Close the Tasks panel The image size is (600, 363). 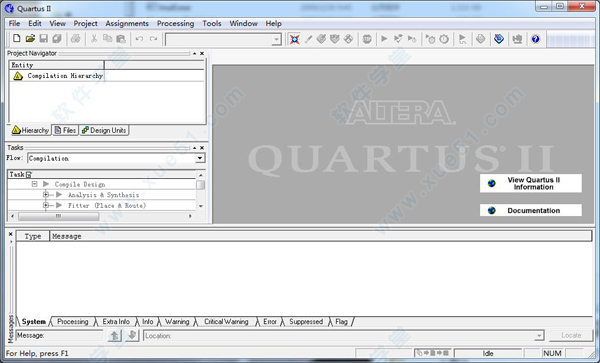click(202, 148)
